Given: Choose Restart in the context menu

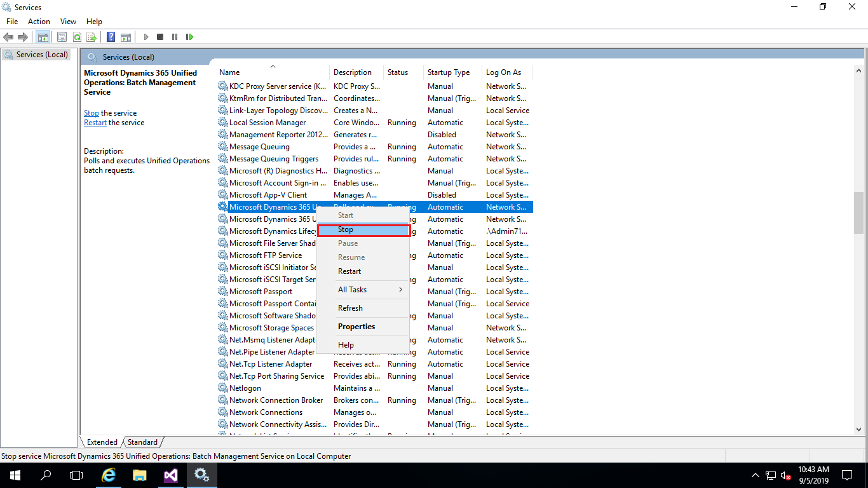Looking at the screenshot, I should coord(363,271).
